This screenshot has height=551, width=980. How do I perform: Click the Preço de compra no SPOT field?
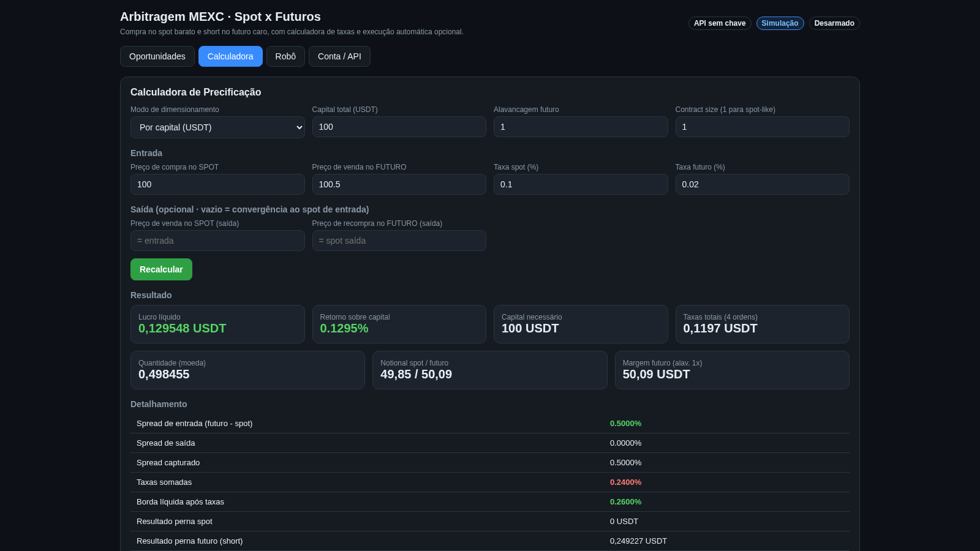click(217, 184)
